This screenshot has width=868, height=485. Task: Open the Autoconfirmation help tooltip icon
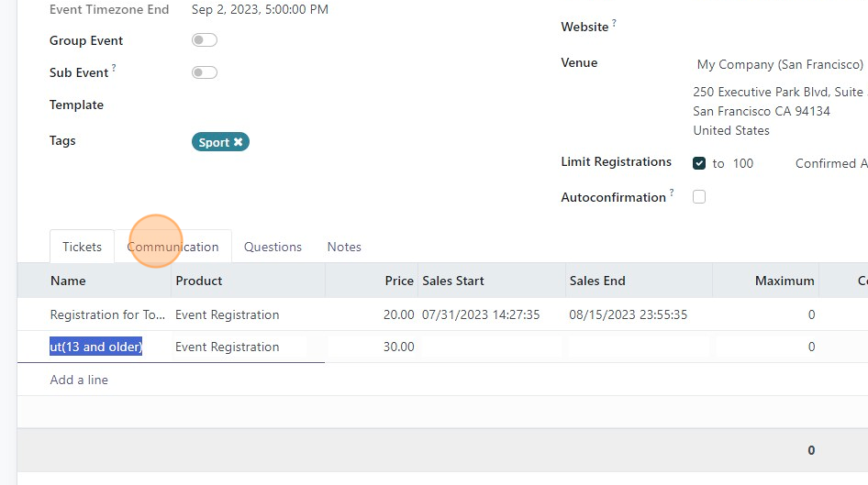(672, 193)
